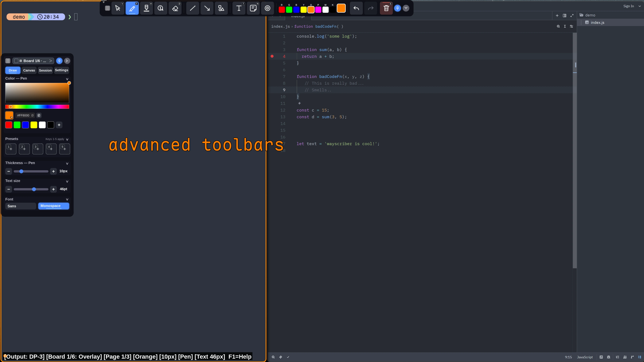Click the rainbow hue slider bar
This screenshot has width=644, height=362.
[x=37, y=107]
